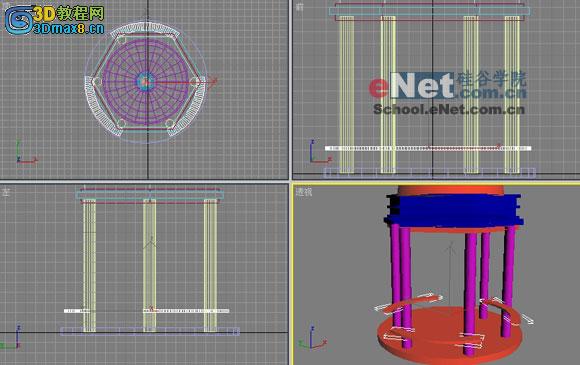Select the lavender base outline in front viewport
This screenshot has height=365, width=580.
pyautogui.click(x=429, y=172)
